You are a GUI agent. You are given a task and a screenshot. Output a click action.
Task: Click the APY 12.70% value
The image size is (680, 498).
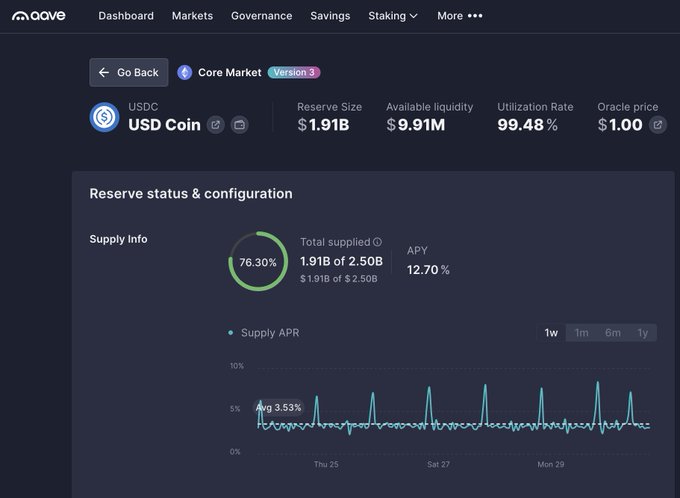point(428,270)
